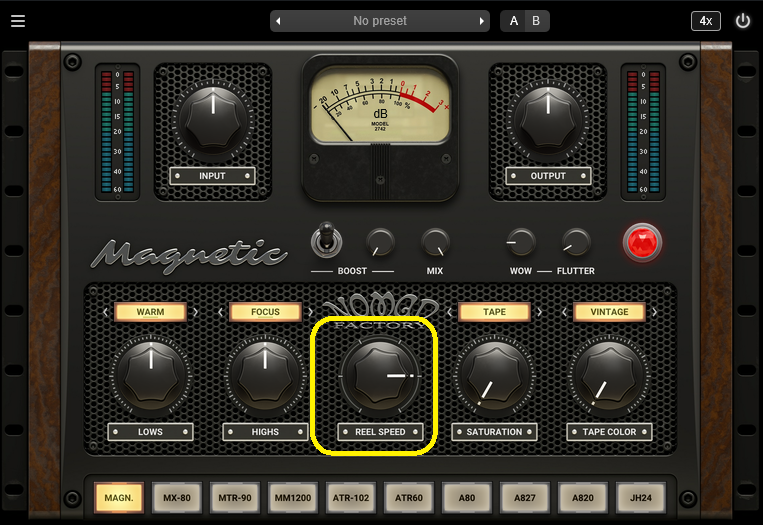This screenshot has width=763, height=525.
Task: Click the HIGHS label plate
Action: [265, 432]
